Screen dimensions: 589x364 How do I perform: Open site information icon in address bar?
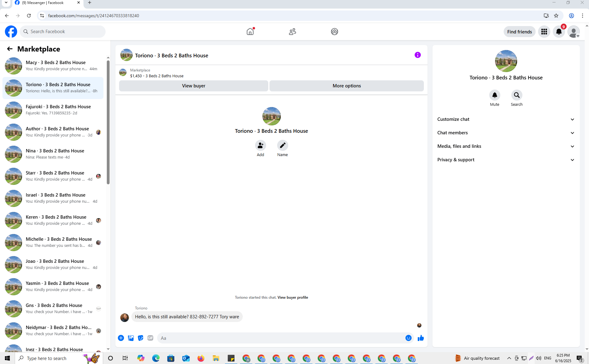click(42, 16)
